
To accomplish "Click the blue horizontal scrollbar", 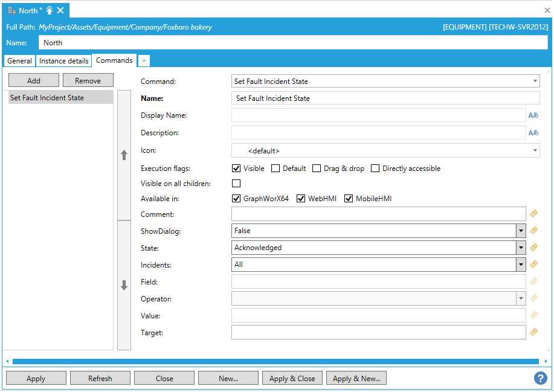I will pyautogui.click(x=275, y=361).
